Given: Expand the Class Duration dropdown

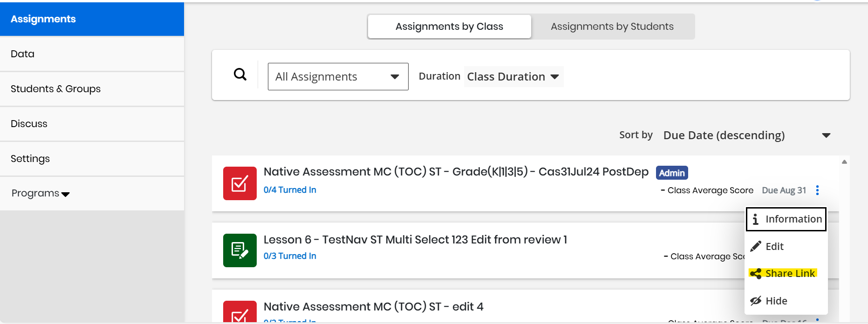Looking at the screenshot, I should click(513, 77).
